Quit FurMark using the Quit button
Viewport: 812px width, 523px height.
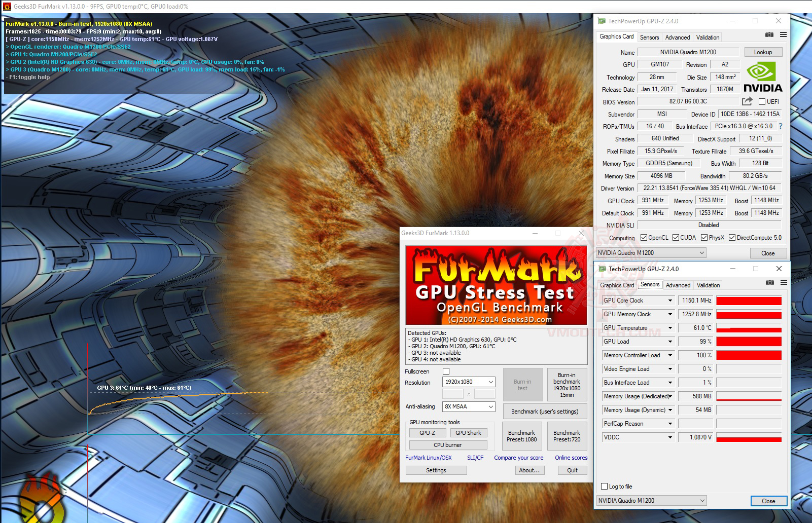[x=572, y=470]
